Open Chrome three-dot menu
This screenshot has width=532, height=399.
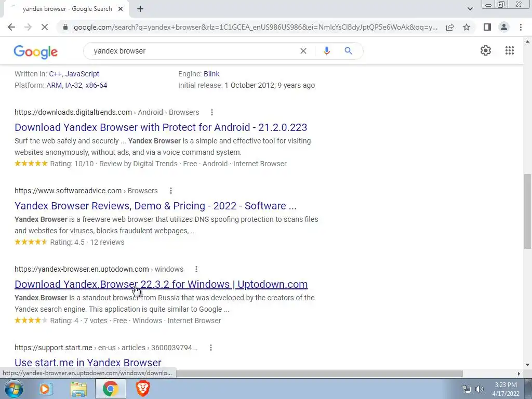[x=521, y=27]
